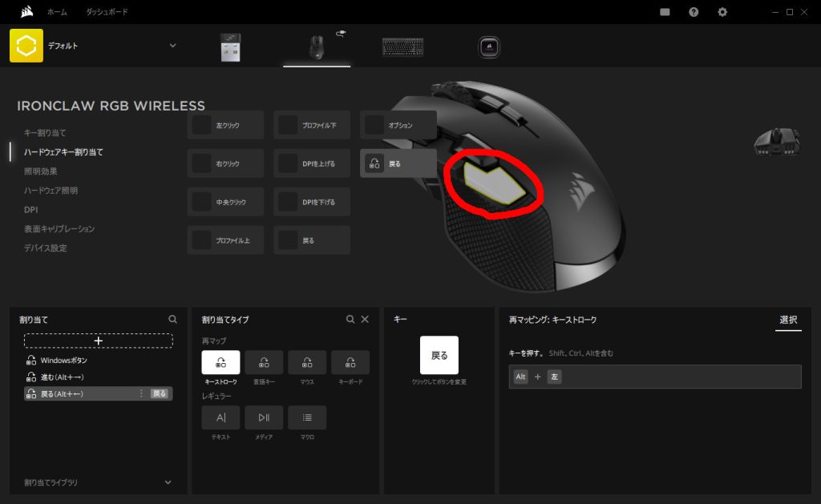
Task: Open 表面キャリブレーション section
Action: pos(59,228)
